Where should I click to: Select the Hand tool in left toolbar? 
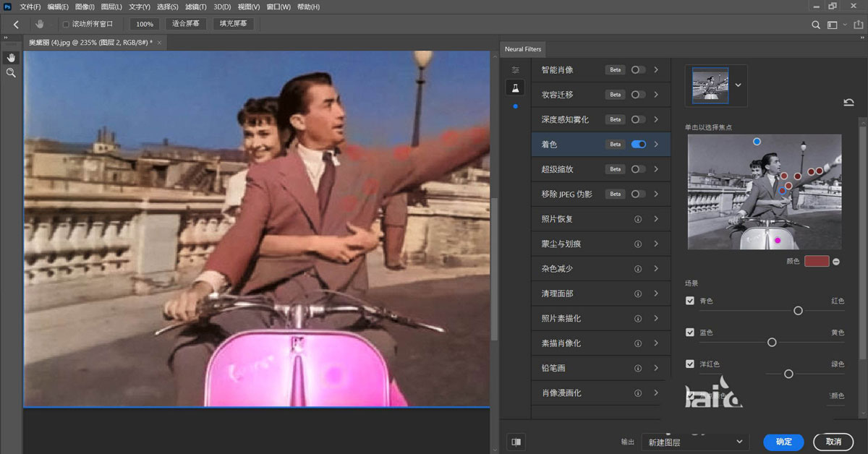(11, 57)
